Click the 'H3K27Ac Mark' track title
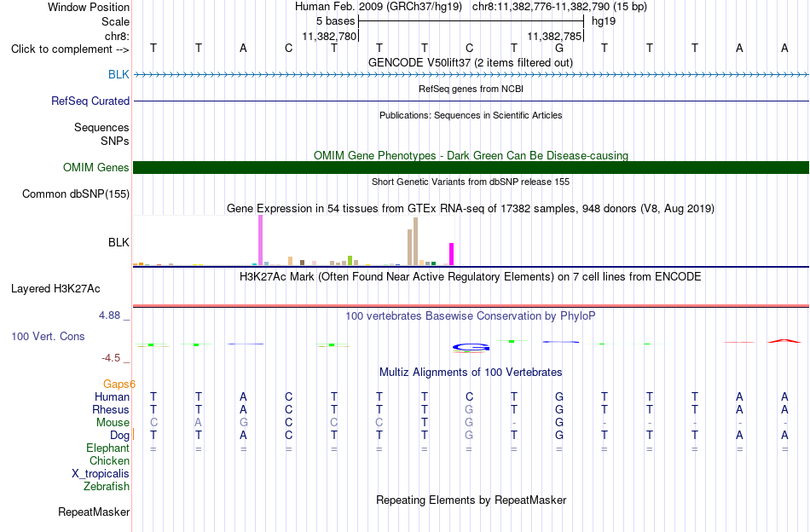Screen dimensions: 810x532 (471, 277)
